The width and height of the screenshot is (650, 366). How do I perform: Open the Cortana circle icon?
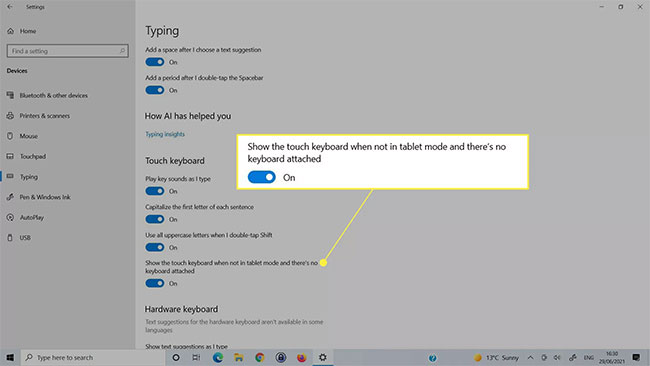point(176,357)
